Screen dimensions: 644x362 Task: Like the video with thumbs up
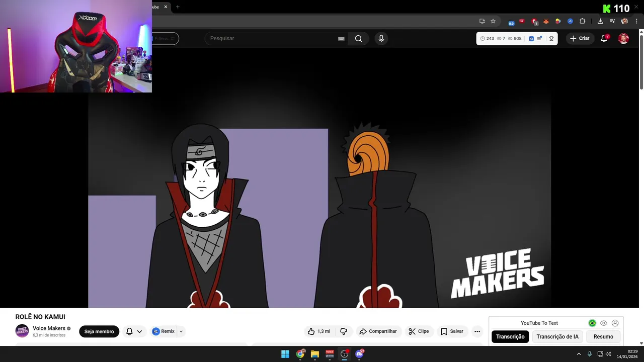point(318,331)
